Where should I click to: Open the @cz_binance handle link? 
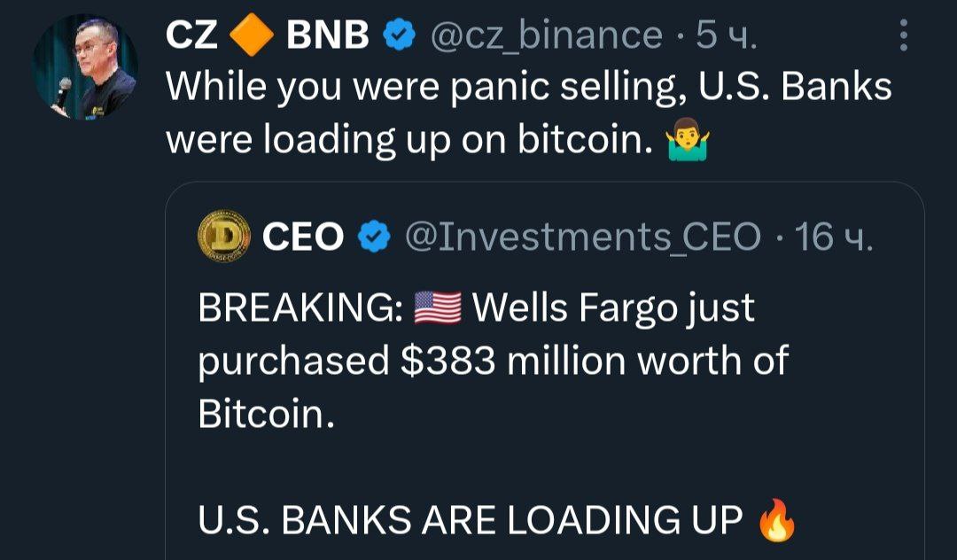[x=546, y=35]
